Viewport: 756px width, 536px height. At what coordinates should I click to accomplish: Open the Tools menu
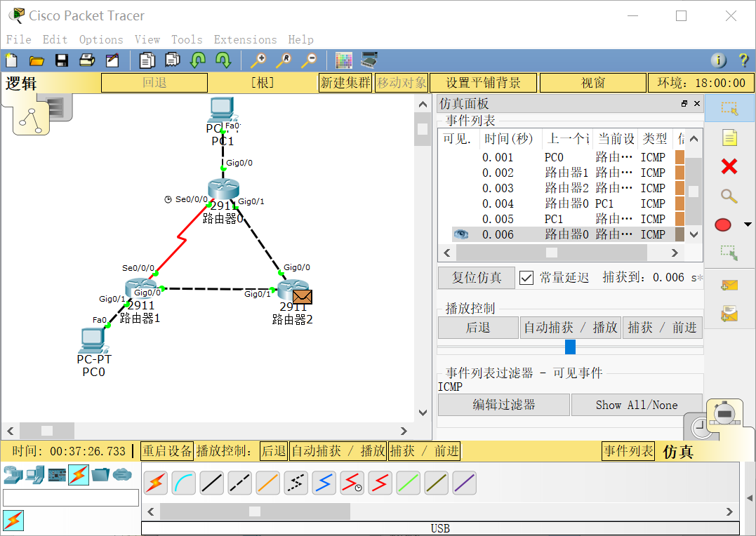coord(187,39)
